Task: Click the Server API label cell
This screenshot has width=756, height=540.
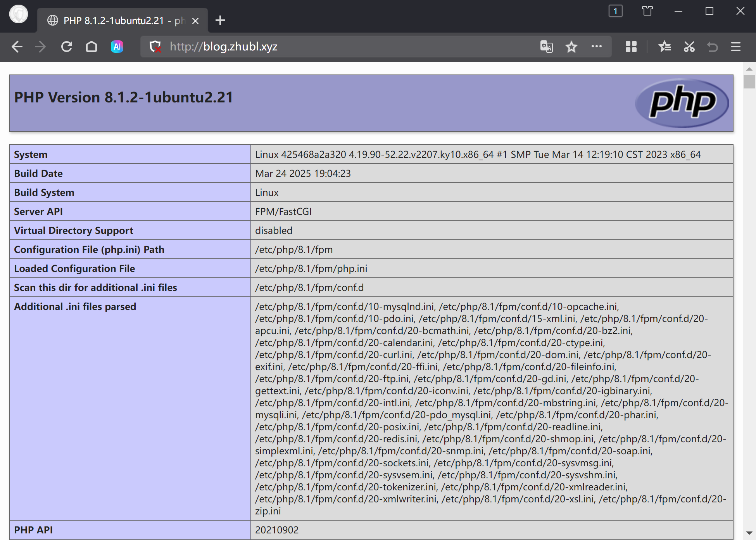Action: coord(130,211)
